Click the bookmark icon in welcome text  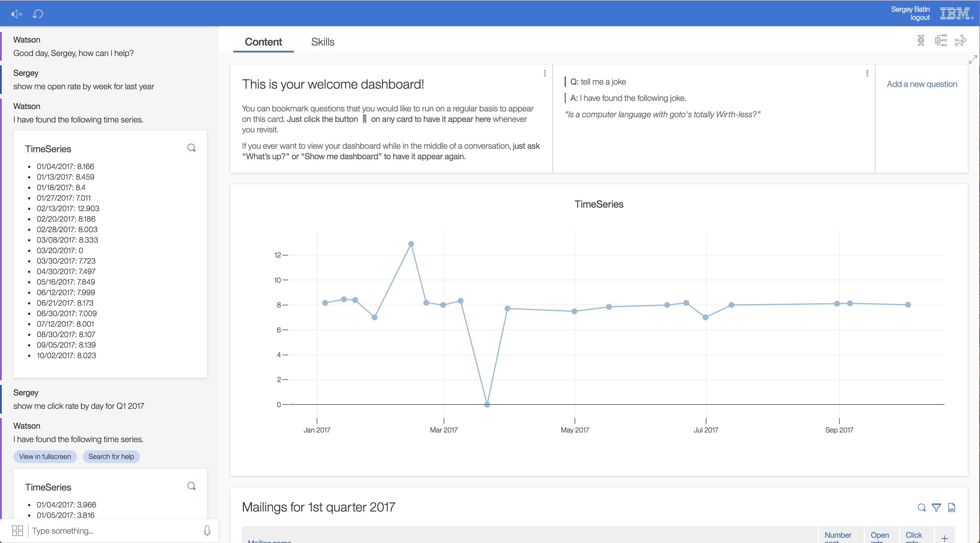(x=364, y=119)
